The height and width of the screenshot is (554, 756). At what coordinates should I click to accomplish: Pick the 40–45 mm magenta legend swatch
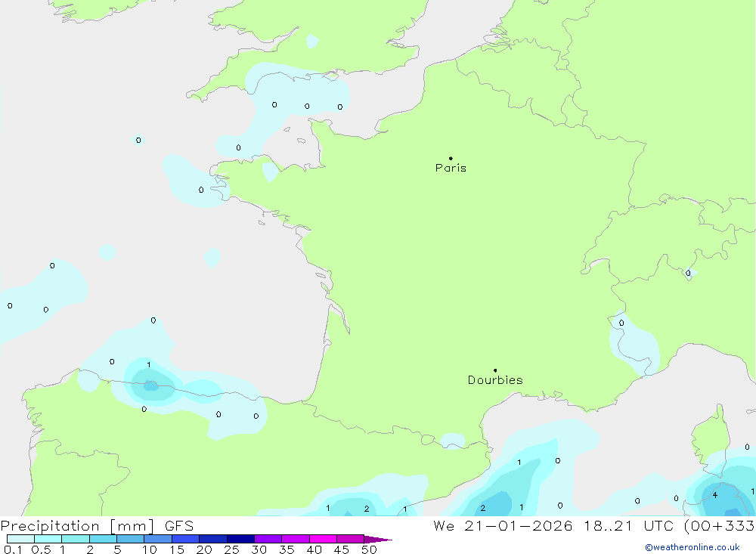click(x=323, y=539)
